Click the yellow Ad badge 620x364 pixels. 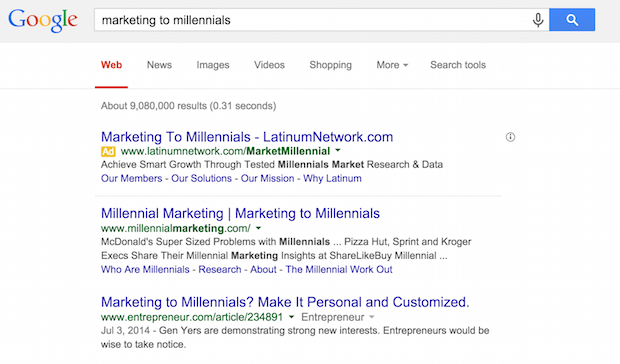pyautogui.click(x=108, y=151)
